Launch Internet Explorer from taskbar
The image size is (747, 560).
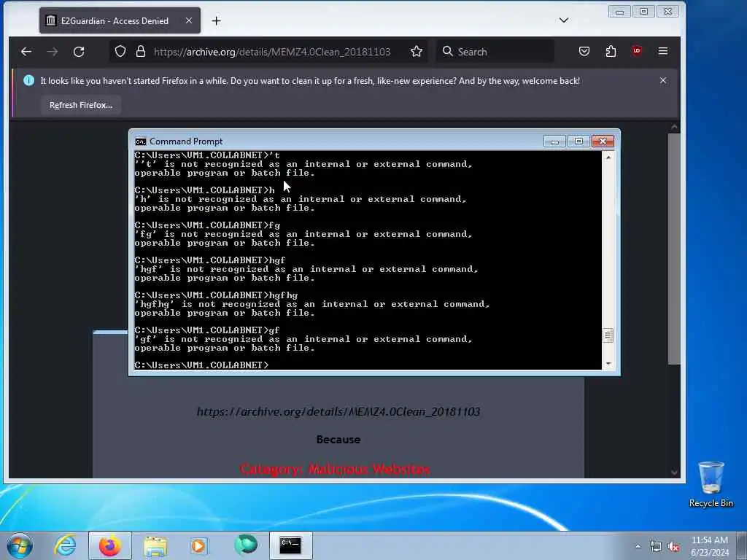point(65,545)
